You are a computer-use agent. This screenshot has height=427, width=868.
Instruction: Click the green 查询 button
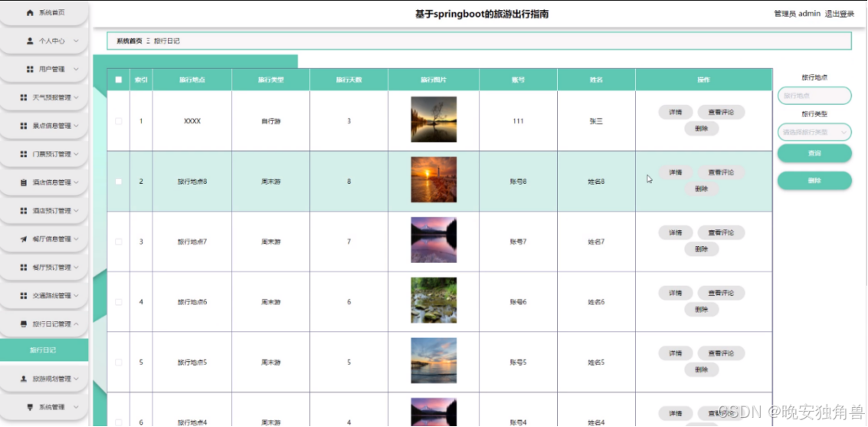tap(814, 153)
